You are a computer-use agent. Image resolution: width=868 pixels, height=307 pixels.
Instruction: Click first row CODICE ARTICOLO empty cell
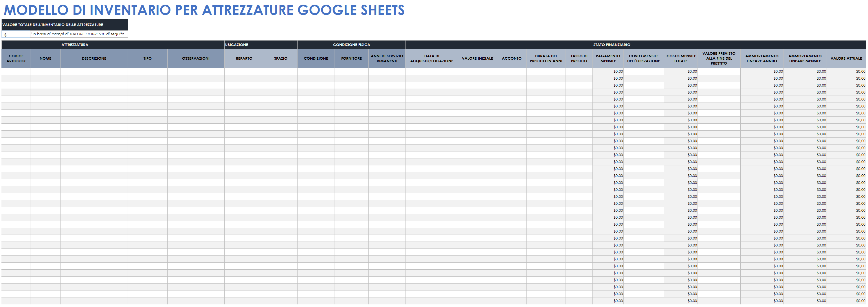pos(16,72)
